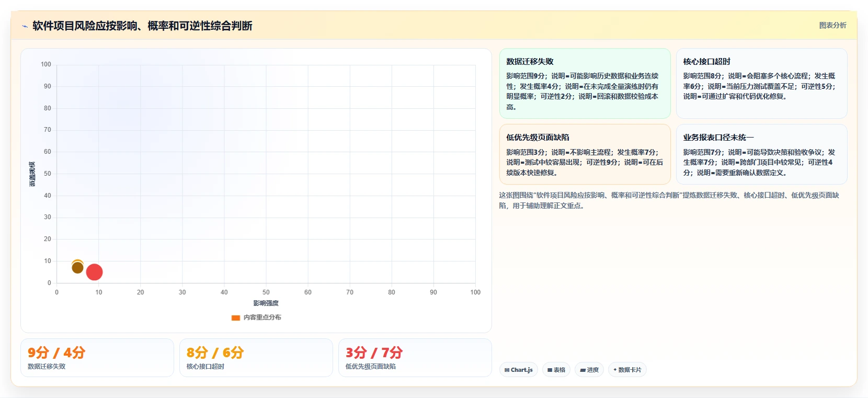Click the red bubble in the chart
868x398 pixels.
coord(94,272)
